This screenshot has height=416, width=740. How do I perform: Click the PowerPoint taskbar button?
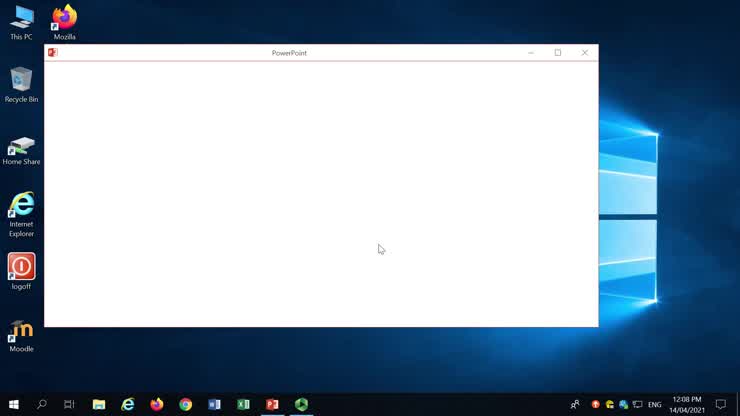click(272, 405)
